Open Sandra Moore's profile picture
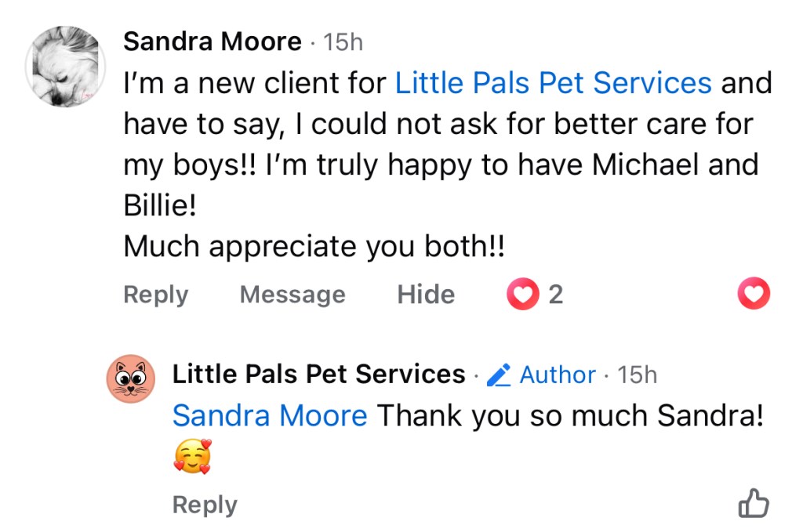 tap(66, 66)
